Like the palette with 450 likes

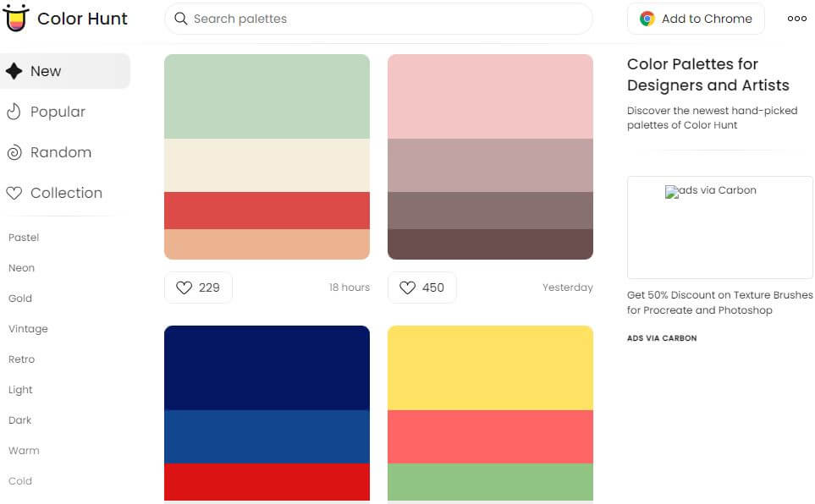421,288
